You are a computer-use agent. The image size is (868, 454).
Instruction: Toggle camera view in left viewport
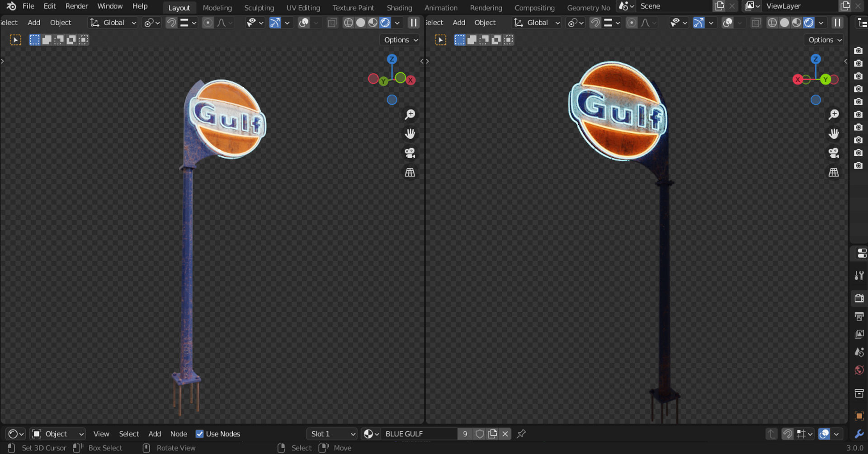coord(410,153)
